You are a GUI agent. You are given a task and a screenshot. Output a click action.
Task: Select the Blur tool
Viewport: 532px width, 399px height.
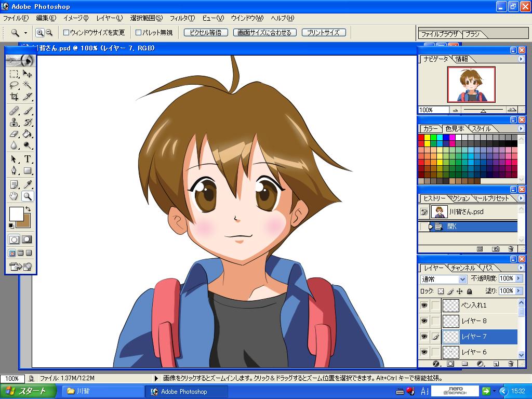point(14,145)
